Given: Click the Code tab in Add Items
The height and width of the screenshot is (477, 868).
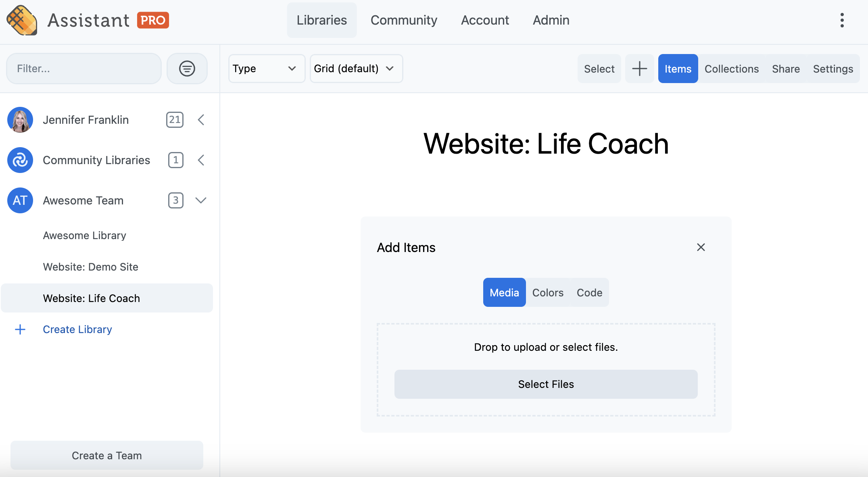Looking at the screenshot, I should (589, 292).
